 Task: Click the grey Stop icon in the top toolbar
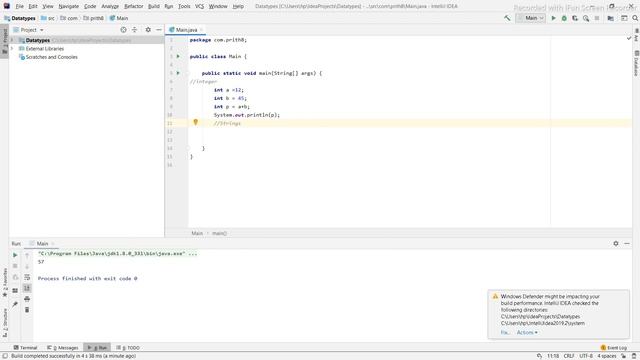coord(597,18)
